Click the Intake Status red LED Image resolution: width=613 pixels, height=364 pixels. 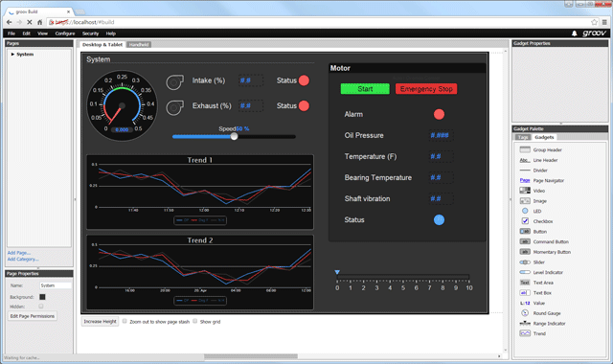tap(304, 80)
